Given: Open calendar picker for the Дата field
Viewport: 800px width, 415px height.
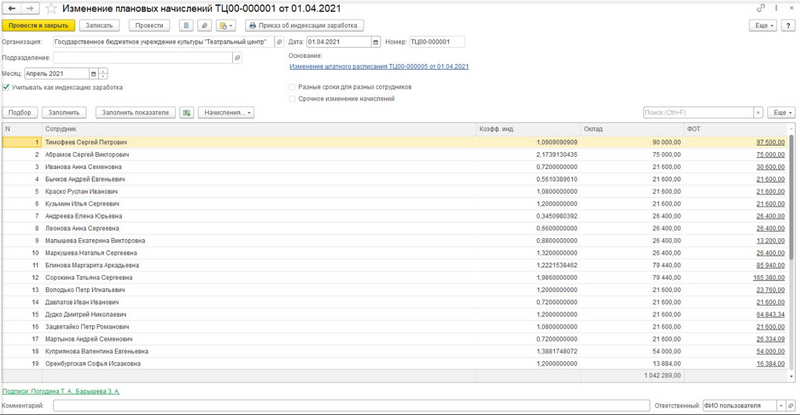Looking at the screenshot, I should (x=375, y=42).
